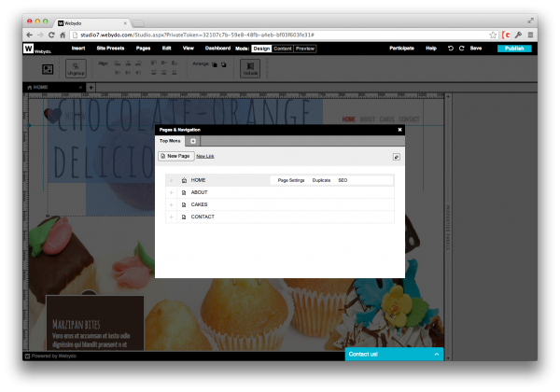The height and width of the screenshot is (392, 560).
Task: Click the drag handle beside CONTACT
Action: 172,217
